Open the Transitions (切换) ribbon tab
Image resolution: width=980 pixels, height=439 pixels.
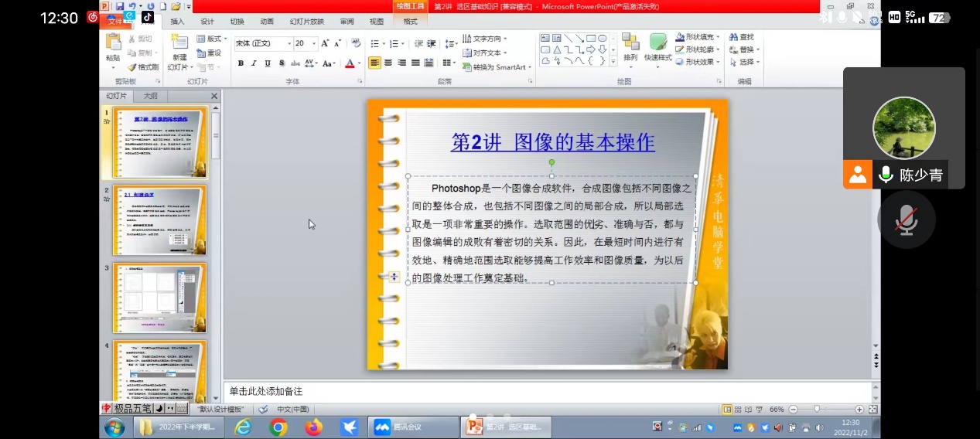237,22
